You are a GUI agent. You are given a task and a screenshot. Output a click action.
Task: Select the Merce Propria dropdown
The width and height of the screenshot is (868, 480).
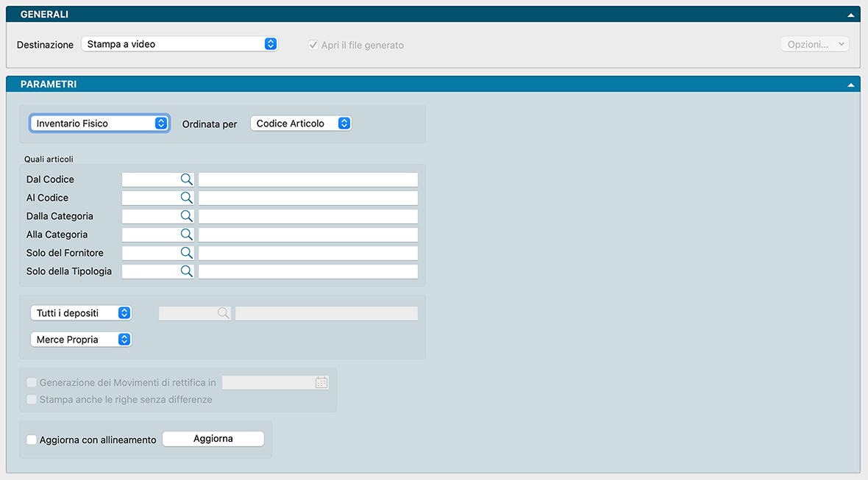tap(81, 340)
